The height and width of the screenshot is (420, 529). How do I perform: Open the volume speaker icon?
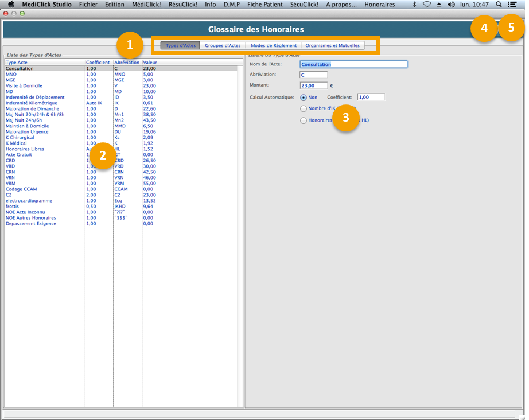tap(451, 5)
